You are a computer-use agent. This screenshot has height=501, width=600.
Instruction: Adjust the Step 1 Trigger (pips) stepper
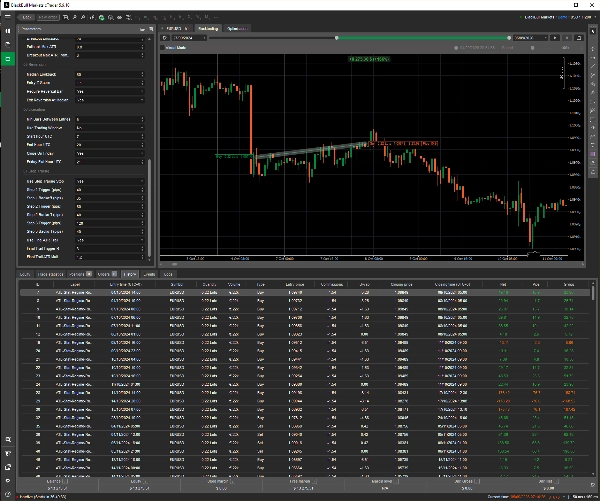tap(142, 190)
